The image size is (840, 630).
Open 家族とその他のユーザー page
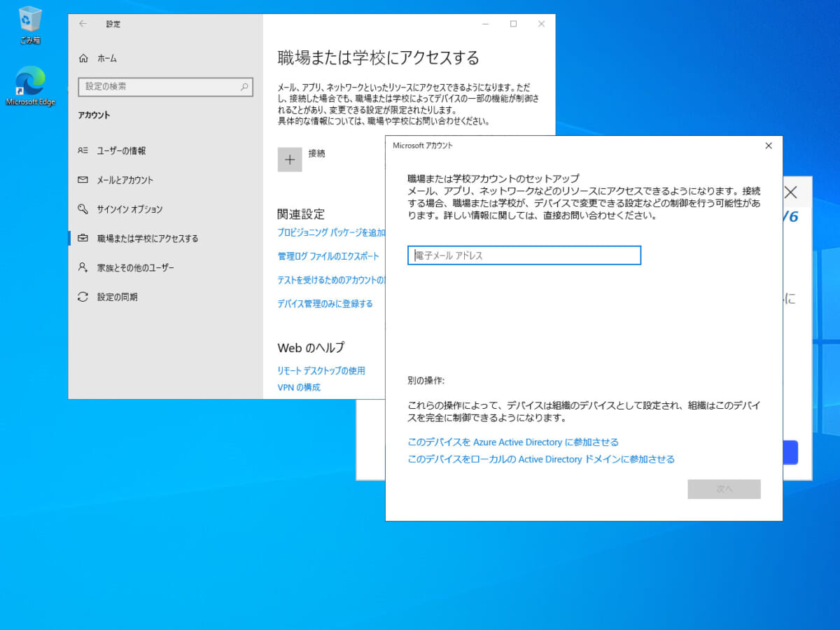(x=135, y=268)
